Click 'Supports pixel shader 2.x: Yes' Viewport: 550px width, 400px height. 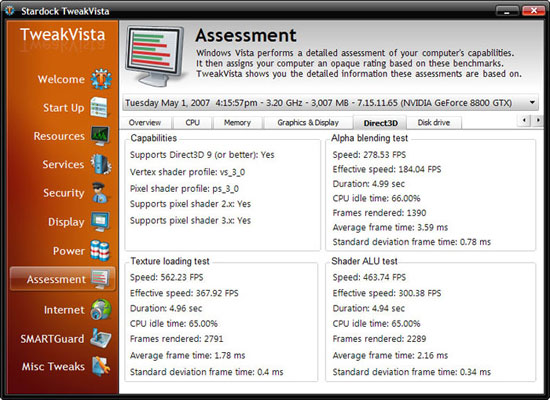click(x=190, y=204)
